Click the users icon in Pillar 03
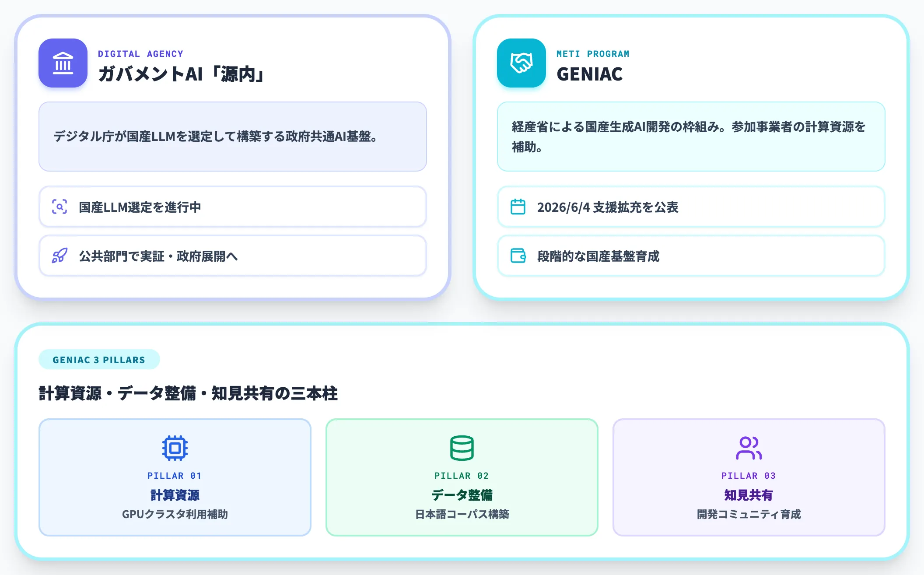This screenshot has height=575, width=924. click(x=749, y=448)
